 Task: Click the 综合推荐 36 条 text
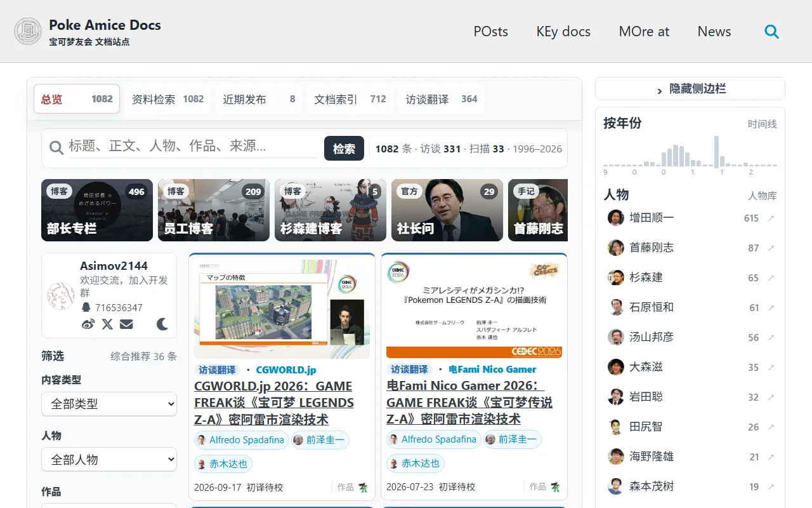click(x=143, y=356)
